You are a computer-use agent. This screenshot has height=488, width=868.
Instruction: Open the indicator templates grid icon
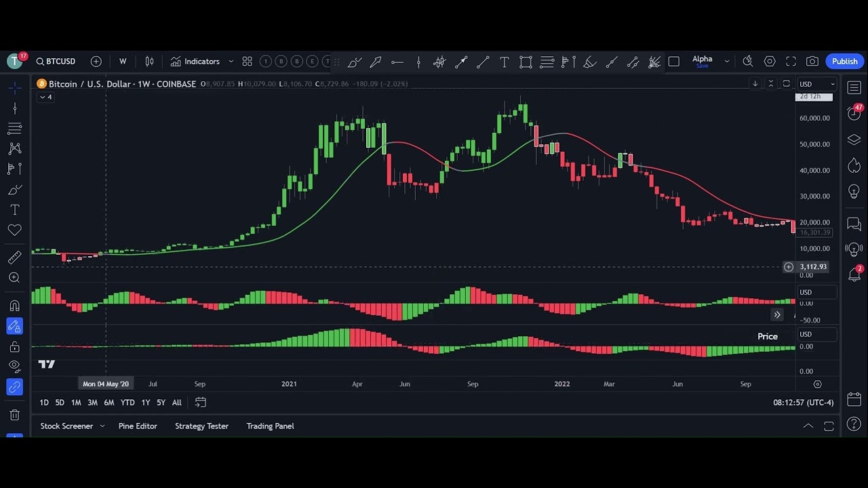click(x=247, y=62)
